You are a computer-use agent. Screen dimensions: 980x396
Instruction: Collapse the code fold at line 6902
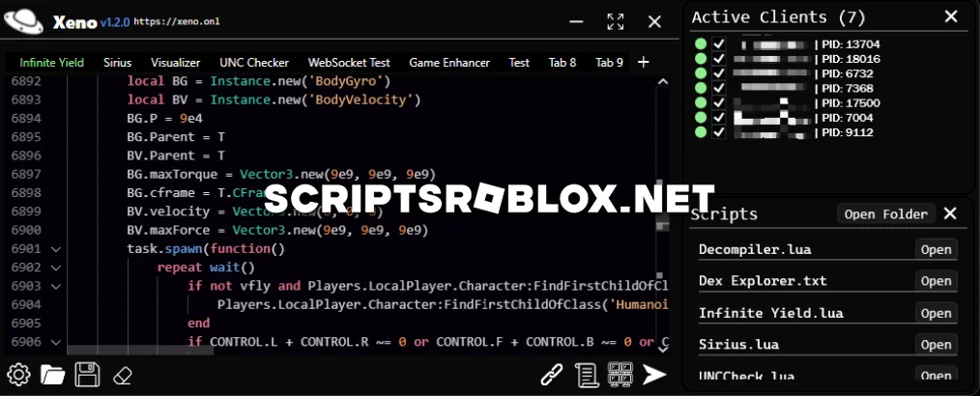(x=56, y=268)
